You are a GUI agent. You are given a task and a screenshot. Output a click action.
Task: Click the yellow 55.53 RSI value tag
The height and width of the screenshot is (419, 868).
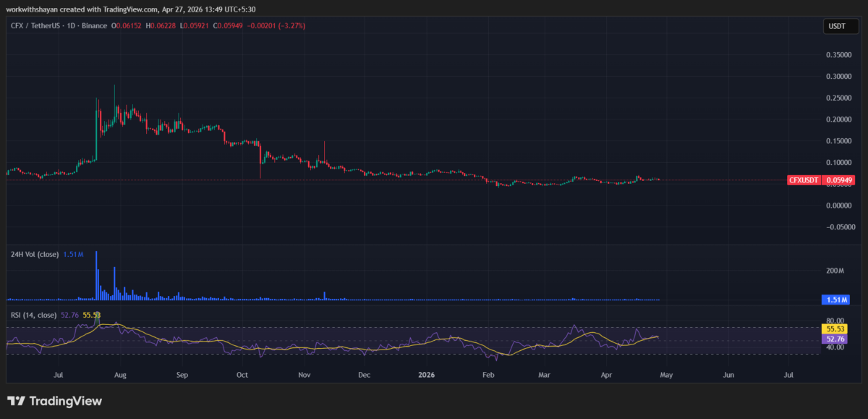click(x=835, y=329)
